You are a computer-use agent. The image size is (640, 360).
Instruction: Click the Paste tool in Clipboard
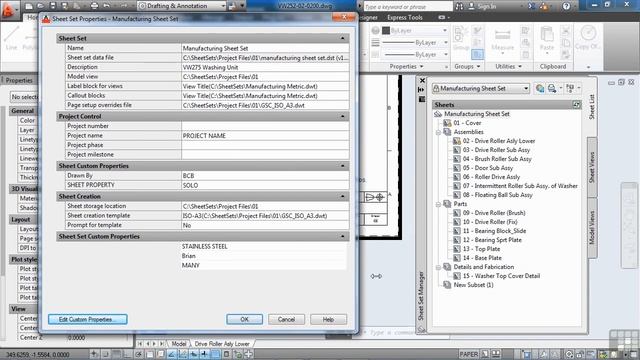[547, 40]
